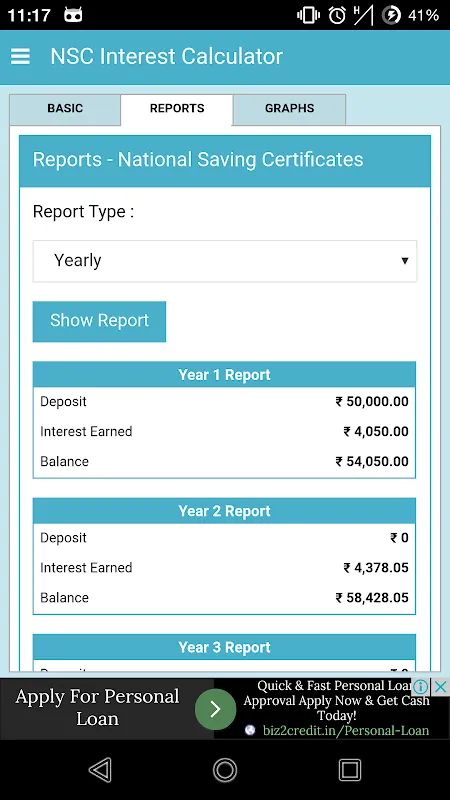Tap the vibrate mode status icon
The height and width of the screenshot is (800, 450).
pyautogui.click(x=308, y=15)
